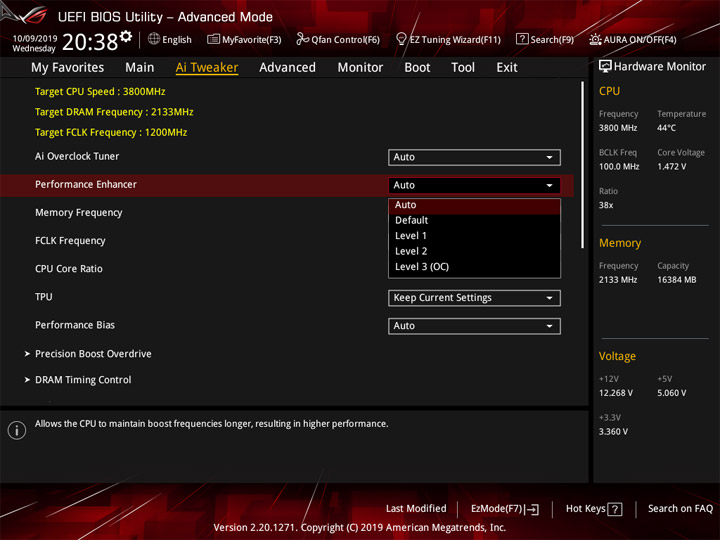
Task: Click the AURA light icon
Action: [x=595, y=39]
